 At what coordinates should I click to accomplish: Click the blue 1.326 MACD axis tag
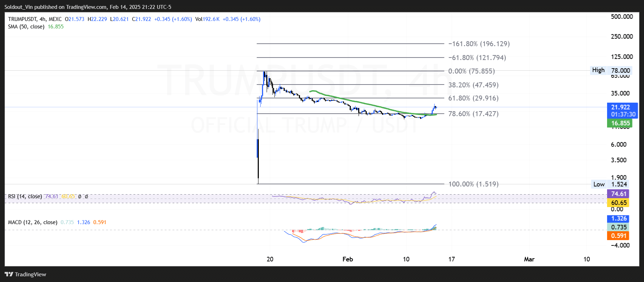(618, 218)
